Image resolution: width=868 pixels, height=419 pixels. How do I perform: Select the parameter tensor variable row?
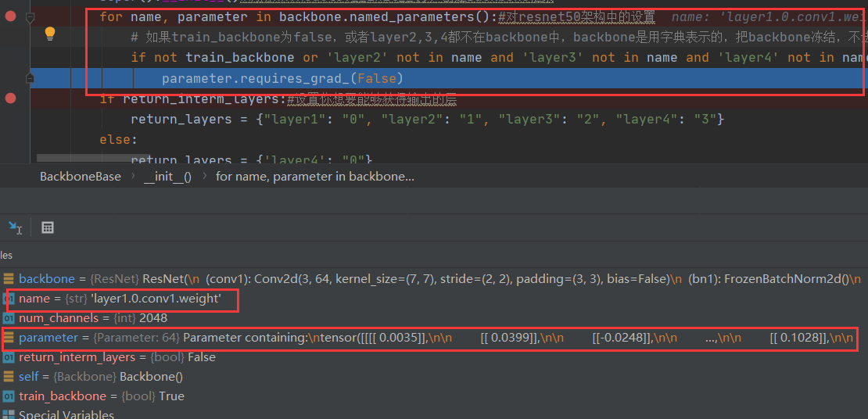tap(434, 338)
